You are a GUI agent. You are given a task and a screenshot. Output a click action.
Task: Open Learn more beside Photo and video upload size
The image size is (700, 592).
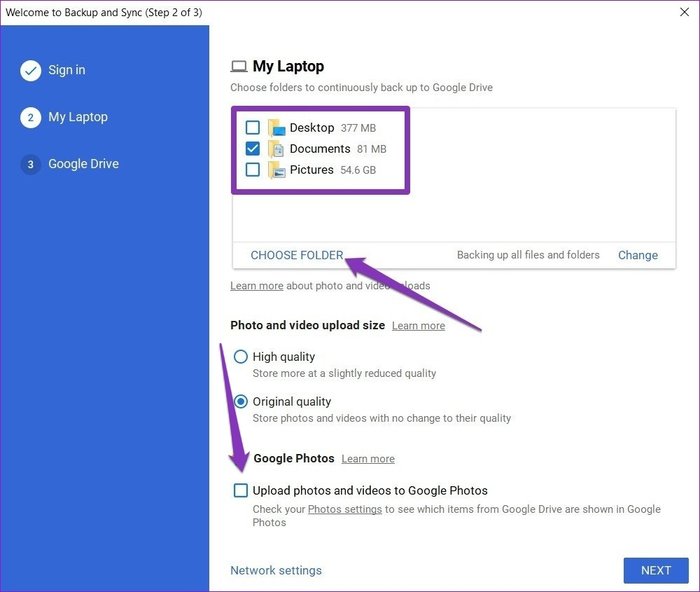tap(418, 326)
